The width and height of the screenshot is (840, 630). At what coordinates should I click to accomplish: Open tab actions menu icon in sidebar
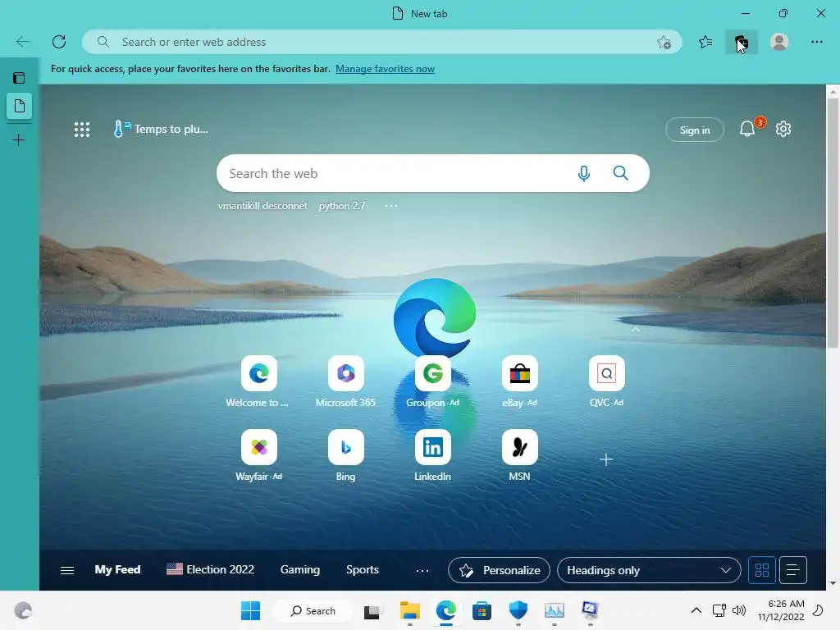(x=19, y=78)
